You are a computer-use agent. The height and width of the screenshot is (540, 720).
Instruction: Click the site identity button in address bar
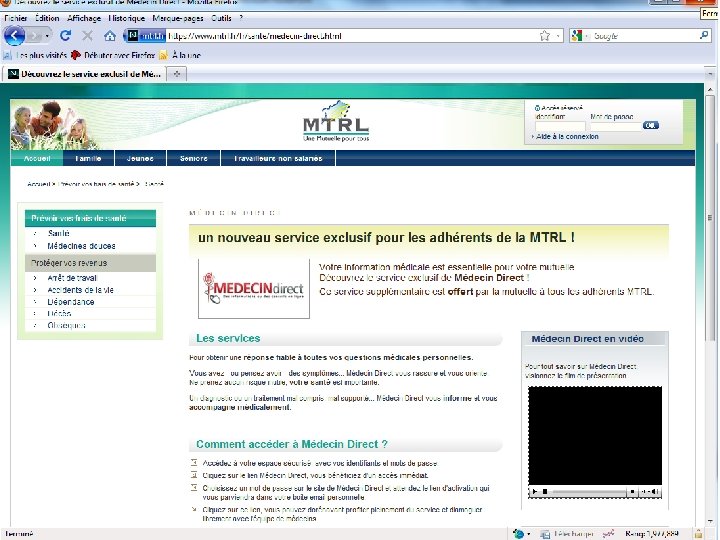click(x=145, y=36)
